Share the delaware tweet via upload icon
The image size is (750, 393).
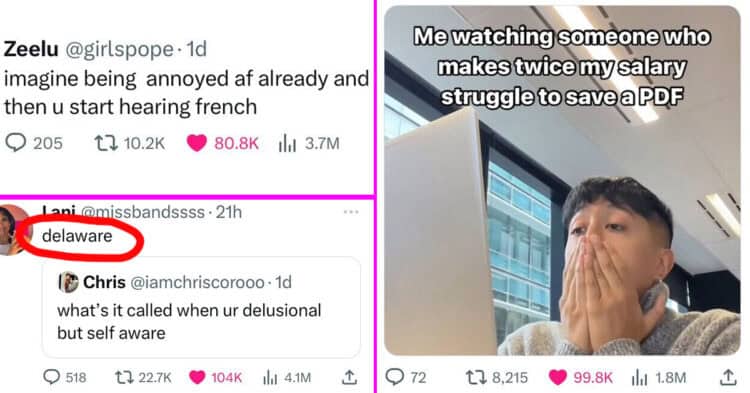[349, 377]
